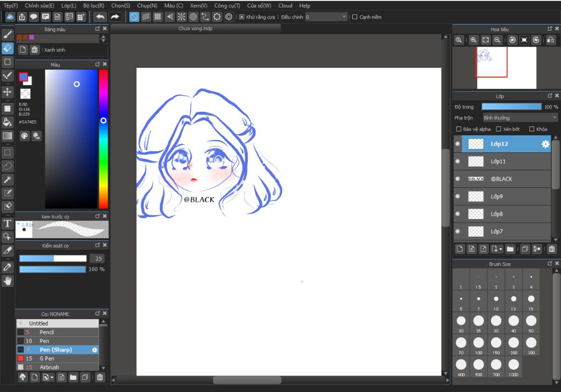Viewport: 561px width, 392px height.
Task: Select the Pencil brush
Action: pos(58,332)
